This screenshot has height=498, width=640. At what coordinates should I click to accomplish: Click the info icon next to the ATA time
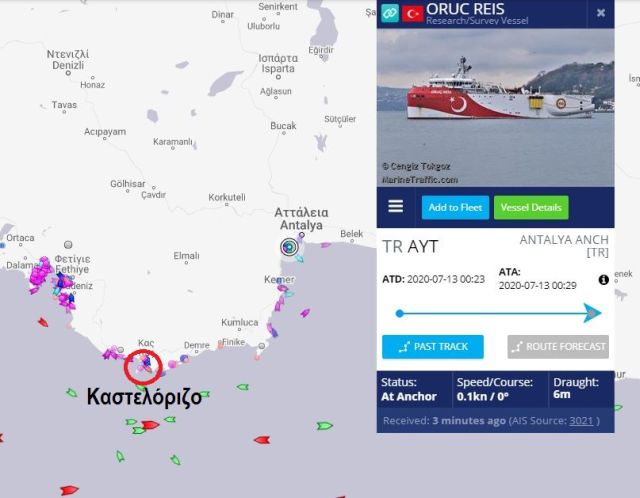603,280
